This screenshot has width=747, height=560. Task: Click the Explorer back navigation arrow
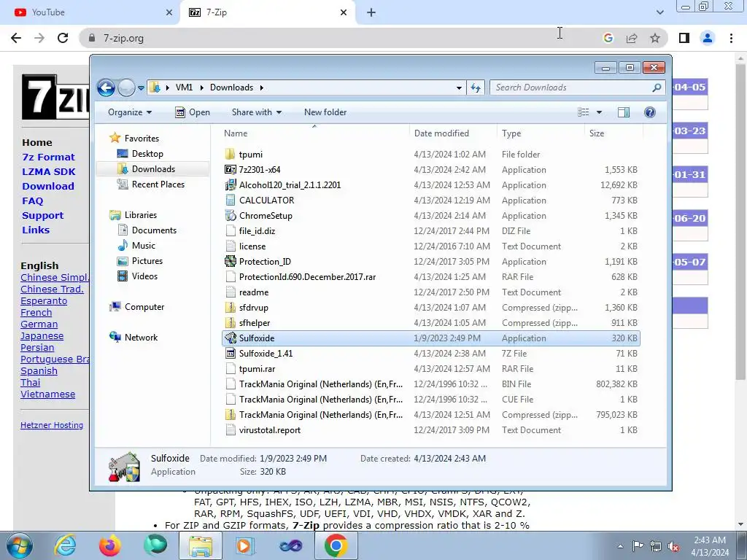106,87
